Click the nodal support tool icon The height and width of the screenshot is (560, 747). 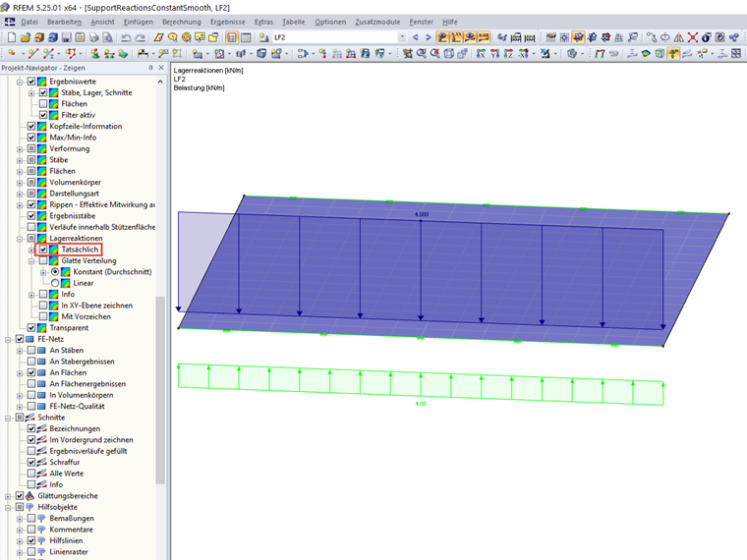(95, 53)
